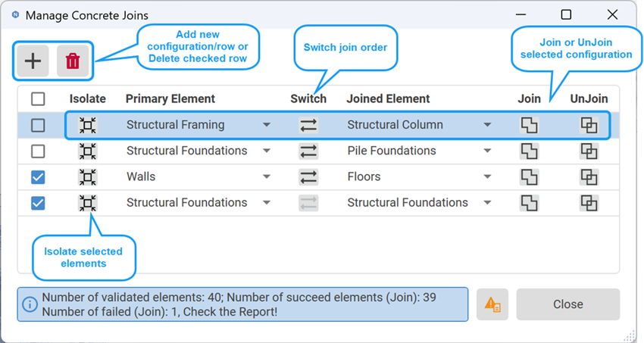Click the Primary Element column header
The width and height of the screenshot is (644, 343).
point(170,99)
